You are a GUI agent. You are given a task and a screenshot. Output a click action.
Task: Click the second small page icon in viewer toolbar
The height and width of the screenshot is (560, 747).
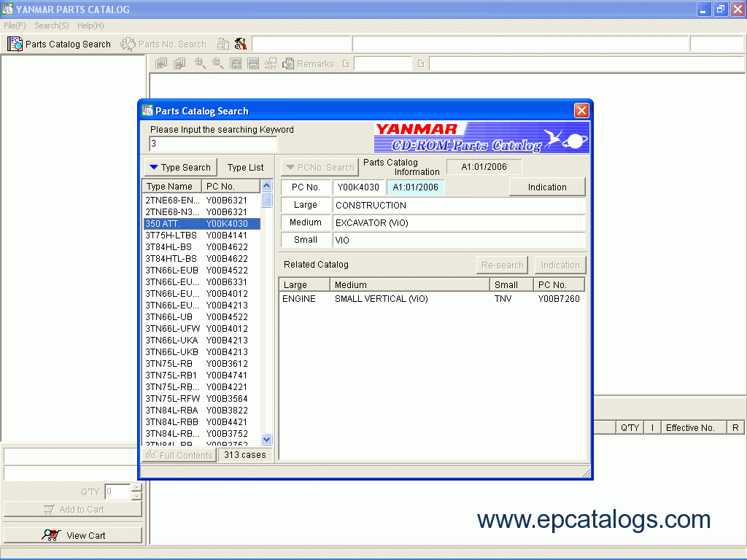421,63
